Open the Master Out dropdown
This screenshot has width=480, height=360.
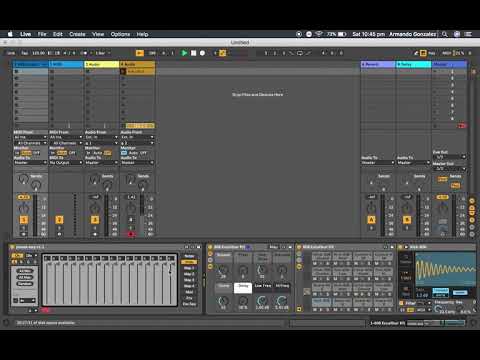point(449,169)
